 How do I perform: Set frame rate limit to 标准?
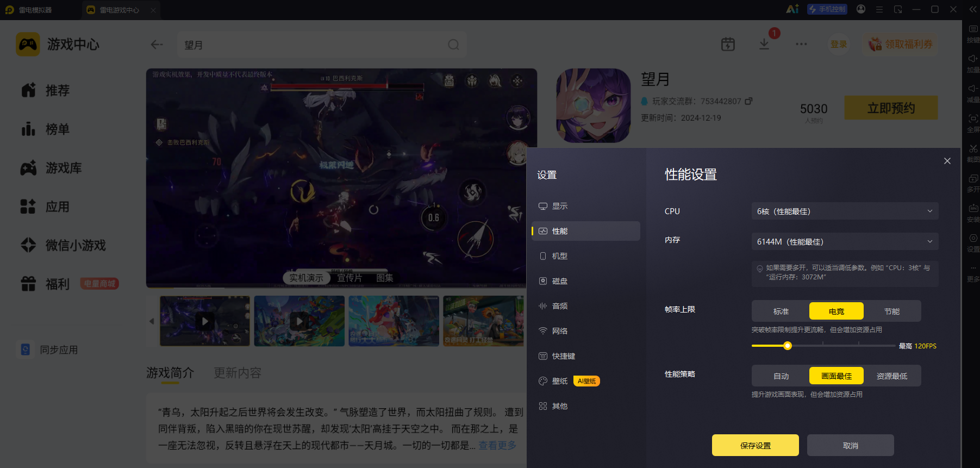(x=781, y=311)
